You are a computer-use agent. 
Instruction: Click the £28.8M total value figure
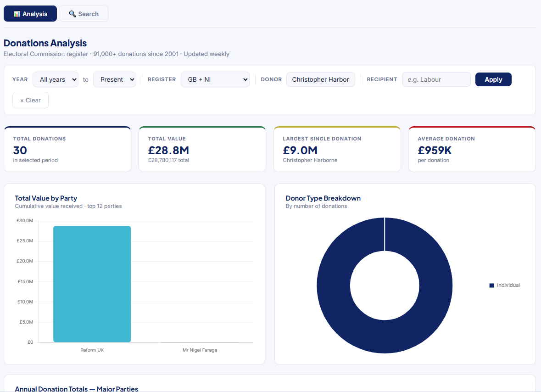(168, 151)
